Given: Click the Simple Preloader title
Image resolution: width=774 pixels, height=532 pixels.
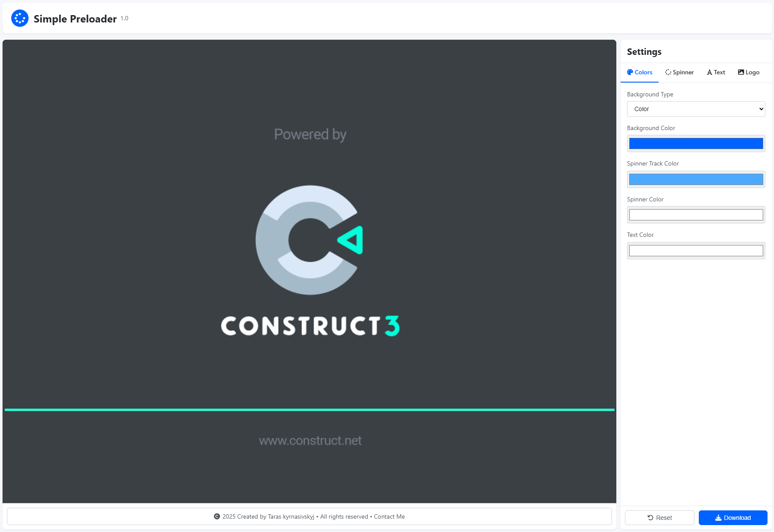Looking at the screenshot, I should click(75, 19).
